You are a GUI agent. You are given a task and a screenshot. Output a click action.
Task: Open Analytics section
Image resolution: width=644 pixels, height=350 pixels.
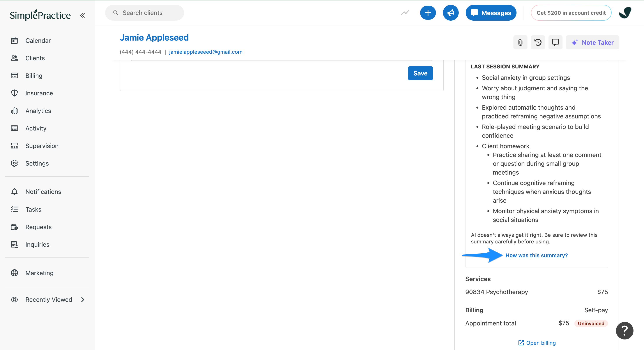[x=38, y=111]
